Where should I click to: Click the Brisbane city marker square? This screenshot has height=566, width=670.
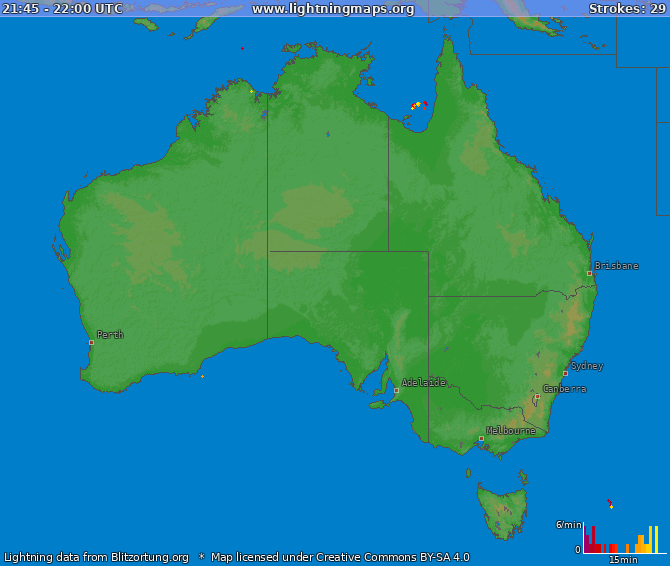pos(589,273)
